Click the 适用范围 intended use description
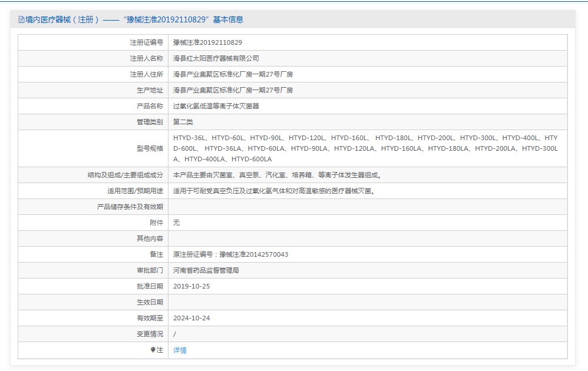The height and width of the screenshot is (371, 588). (x=274, y=191)
